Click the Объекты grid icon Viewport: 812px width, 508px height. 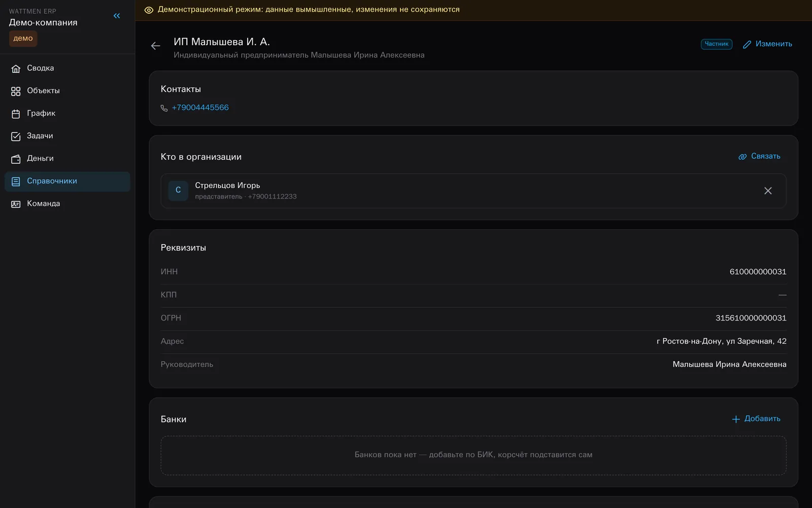[x=16, y=91]
